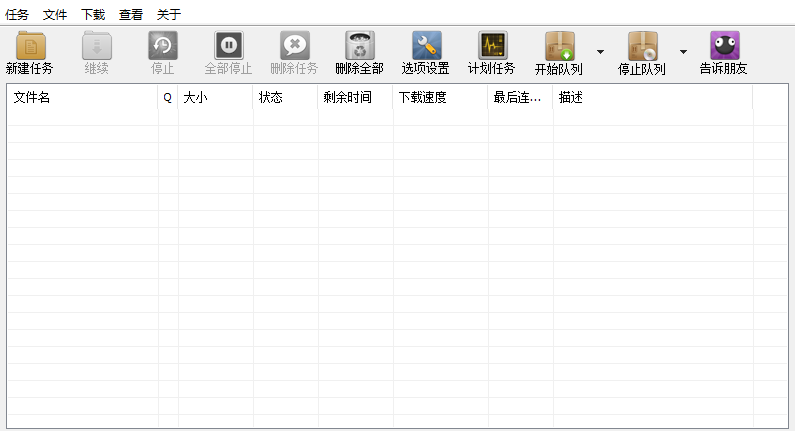This screenshot has height=431, width=795.
Task: Click the 新建任务 folder icon
Action: 30,46
